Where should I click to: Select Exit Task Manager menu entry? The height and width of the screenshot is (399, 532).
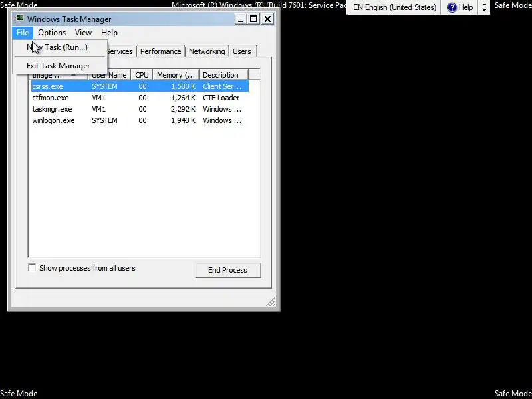pyautogui.click(x=60, y=66)
